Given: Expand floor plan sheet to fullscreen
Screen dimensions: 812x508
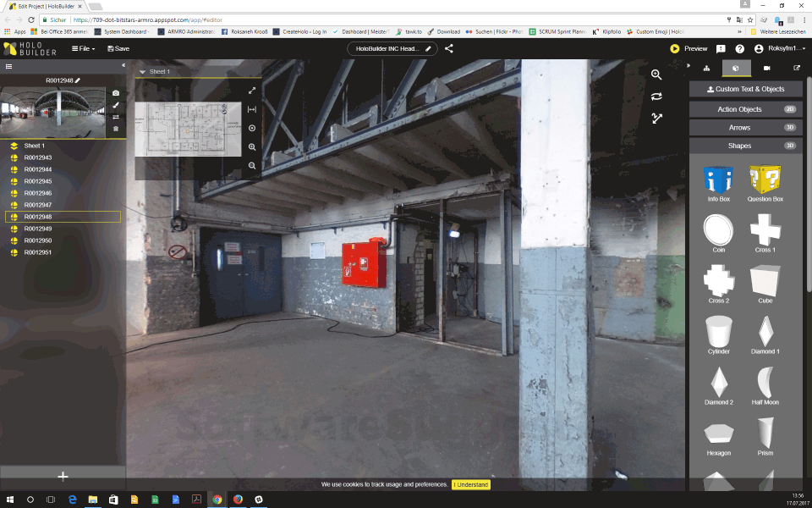Looking at the screenshot, I should coord(252,91).
